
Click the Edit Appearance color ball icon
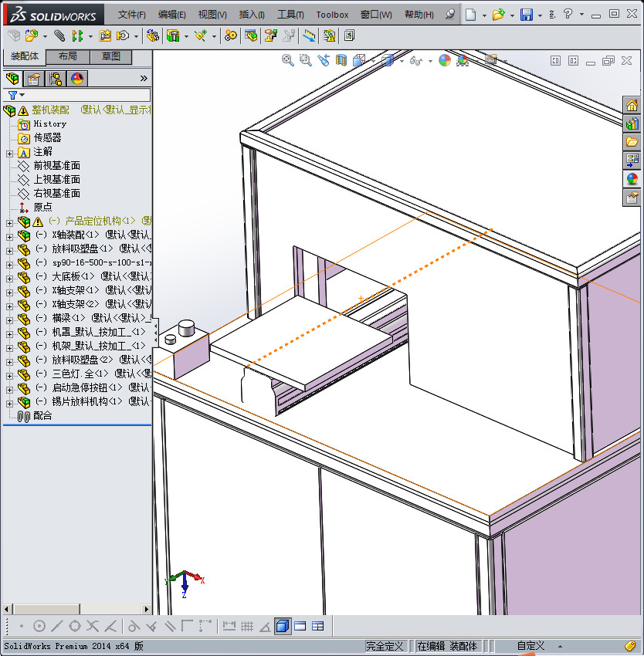point(445,60)
